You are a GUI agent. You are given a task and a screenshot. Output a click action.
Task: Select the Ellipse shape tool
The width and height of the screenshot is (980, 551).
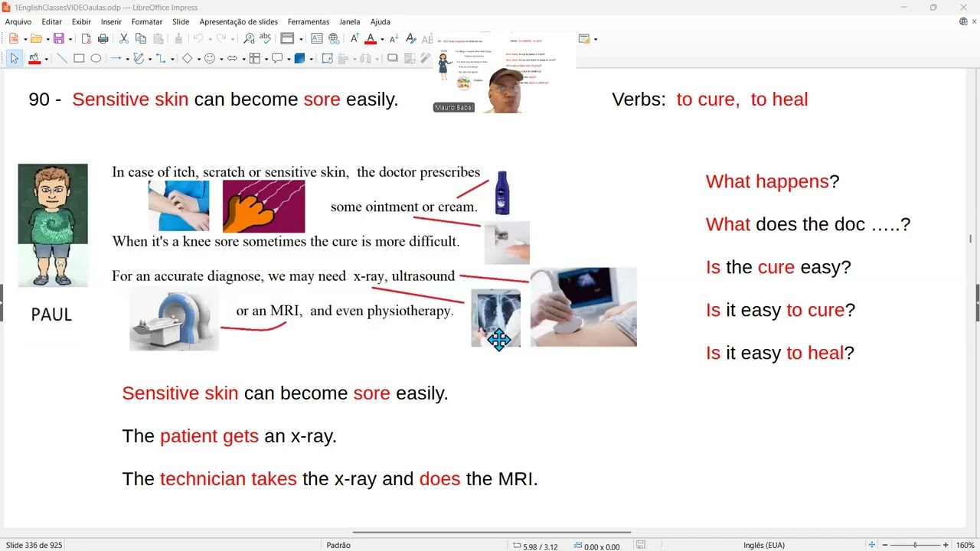[96, 58]
